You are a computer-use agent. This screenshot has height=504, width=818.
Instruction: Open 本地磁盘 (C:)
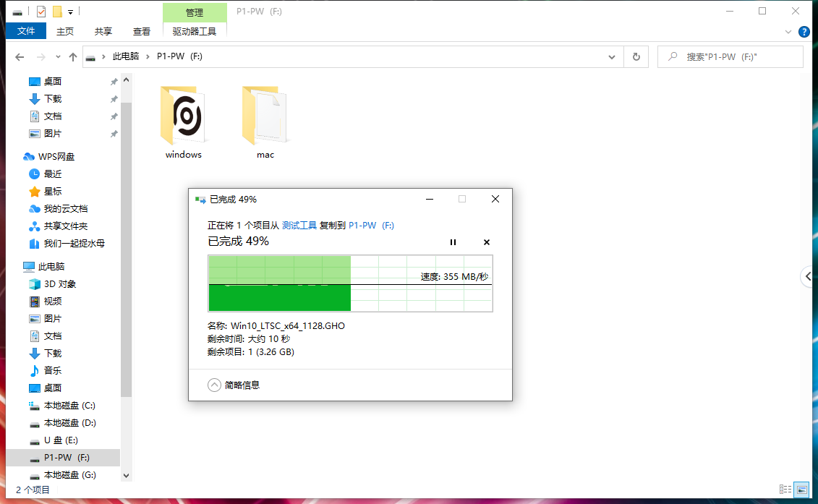click(69, 406)
